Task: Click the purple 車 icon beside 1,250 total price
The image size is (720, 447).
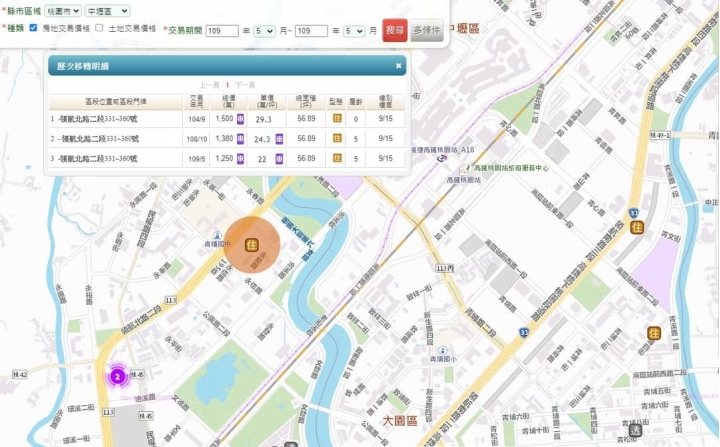Action: click(240, 158)
